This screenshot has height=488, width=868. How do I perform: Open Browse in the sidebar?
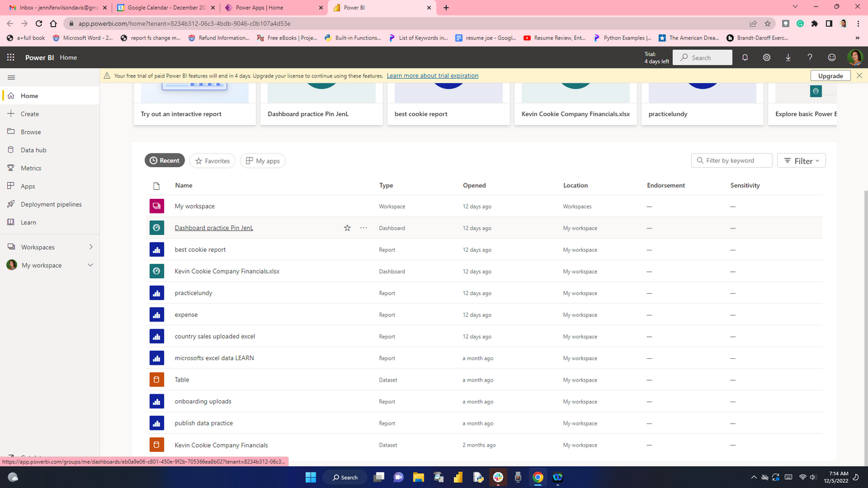50,132
